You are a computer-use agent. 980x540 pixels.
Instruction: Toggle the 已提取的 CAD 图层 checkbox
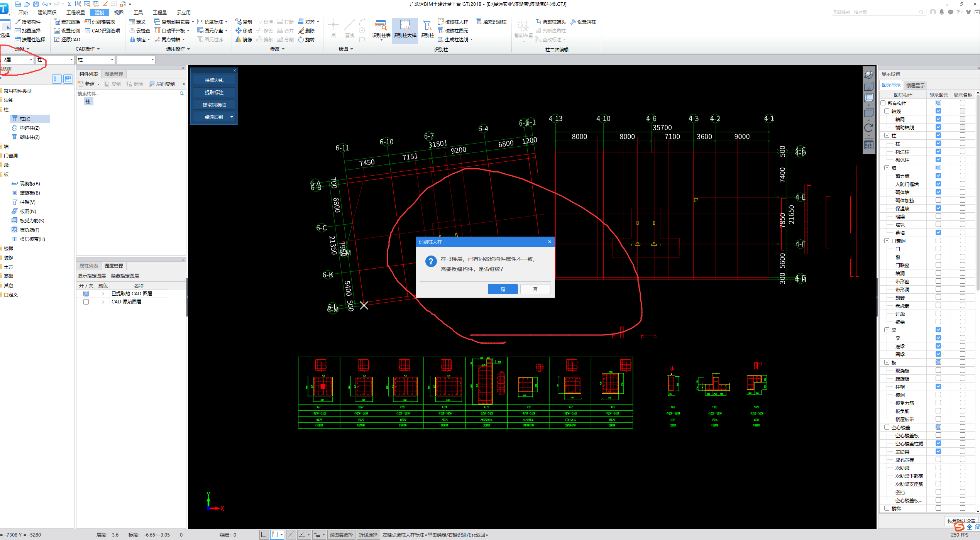pos(86,294)
